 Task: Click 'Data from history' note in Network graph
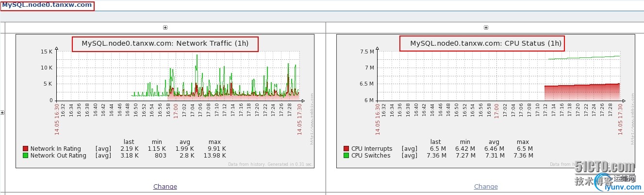pyautogui.click(x=269, y=164)
